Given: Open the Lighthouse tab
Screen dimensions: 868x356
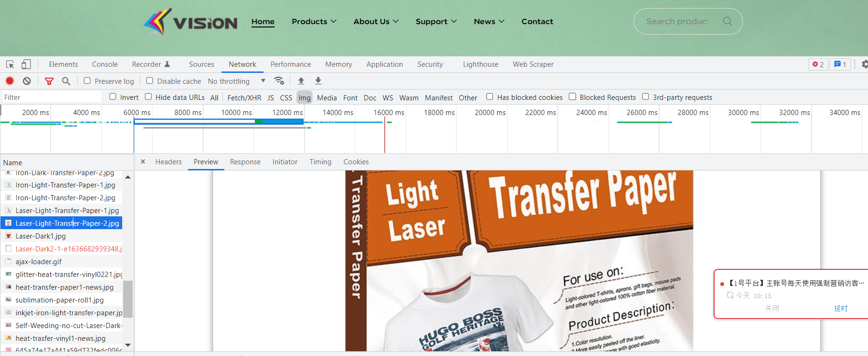Looking at the screenshot, I should tap(481, 64).
